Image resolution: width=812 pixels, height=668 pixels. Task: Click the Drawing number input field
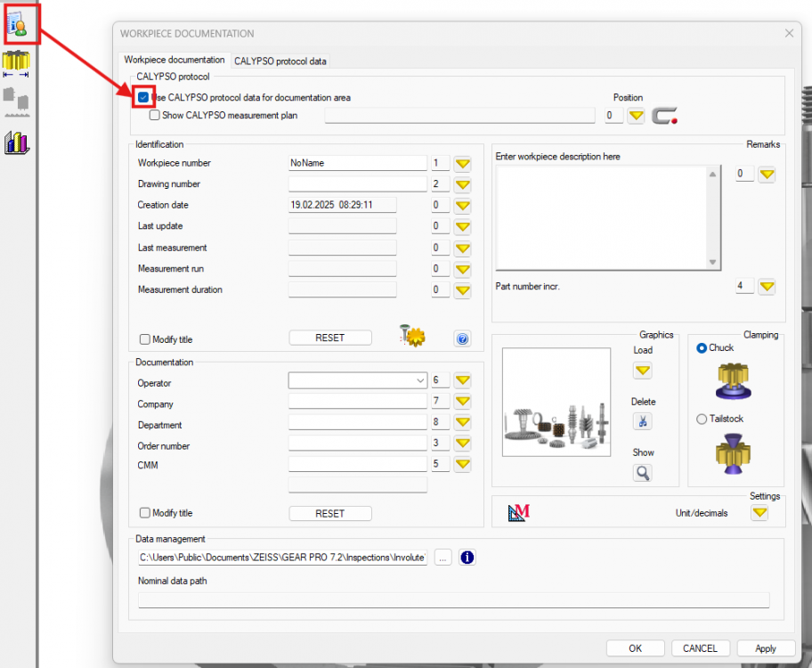coord(357,184)
